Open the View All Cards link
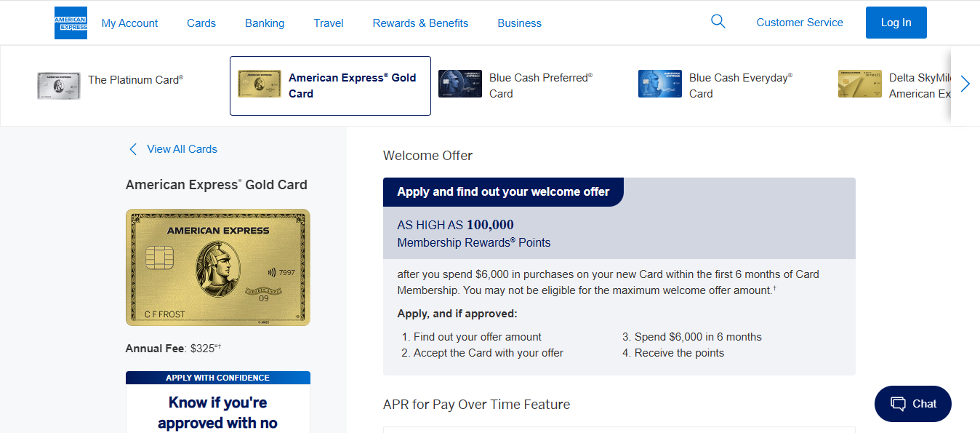Screen dimensions: 980x433 pos(182,148)
